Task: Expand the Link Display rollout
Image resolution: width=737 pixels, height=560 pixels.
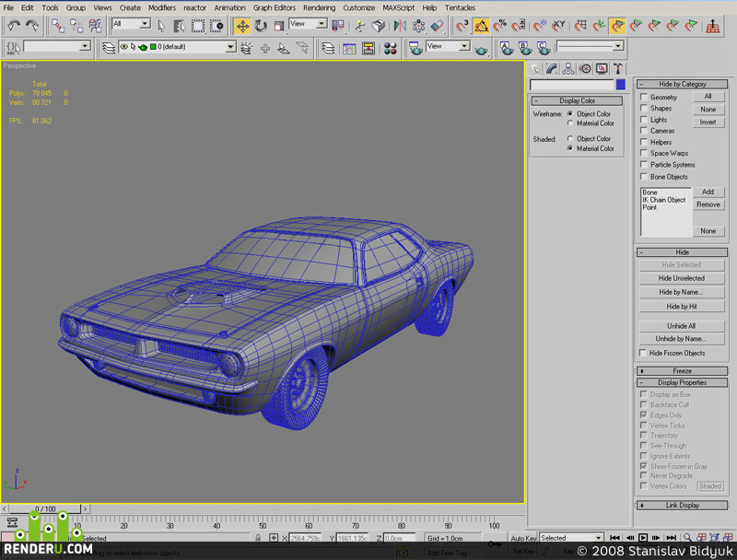Action: pos(682,505)
